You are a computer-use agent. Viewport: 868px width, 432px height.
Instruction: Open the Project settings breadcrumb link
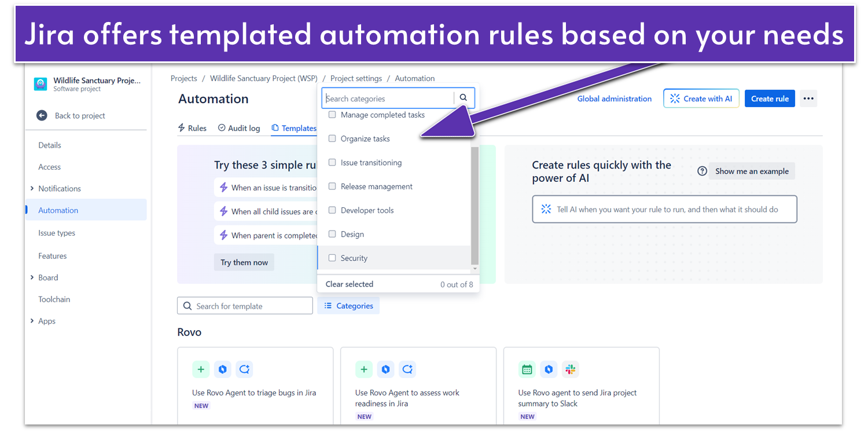pos(356,78)
